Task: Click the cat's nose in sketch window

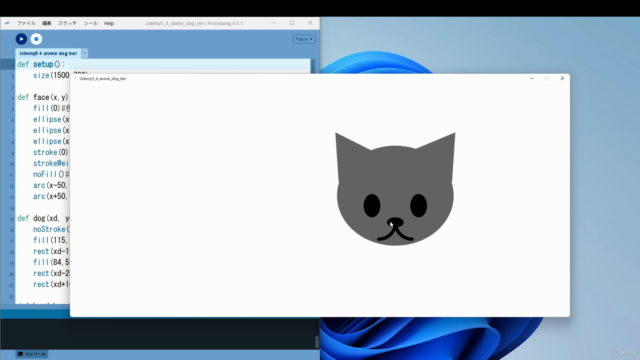Action: (x=395, y=222)
